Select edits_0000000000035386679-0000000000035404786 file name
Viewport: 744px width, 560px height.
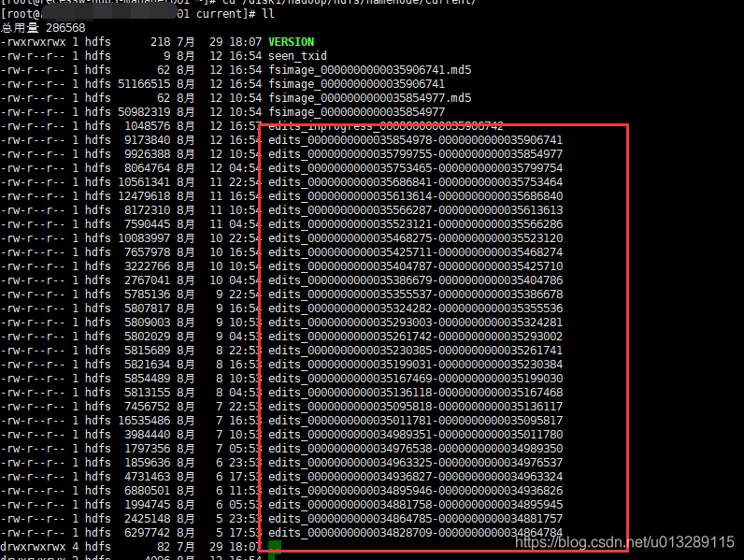pyautogui.click(x=416, y=280)
